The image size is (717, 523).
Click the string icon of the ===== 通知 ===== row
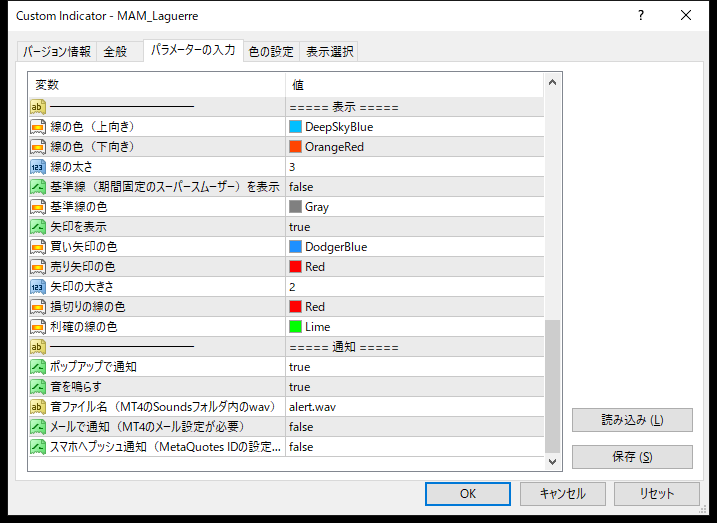pyautogui.click(x=38, y=347)
